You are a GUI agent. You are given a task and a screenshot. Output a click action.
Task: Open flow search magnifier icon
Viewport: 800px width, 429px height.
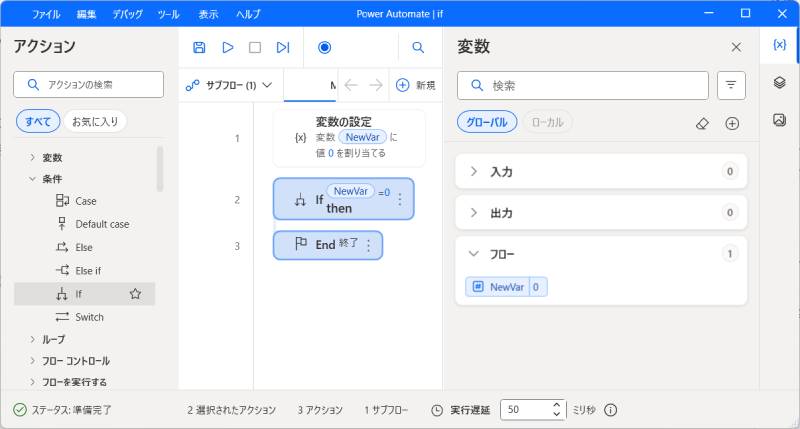tap(419, 47)
